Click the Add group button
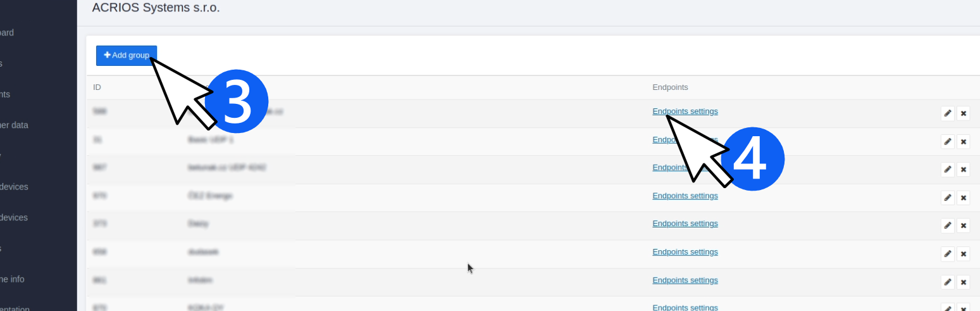980x311 pixels. pyautogui.click(x=127, y=56)
